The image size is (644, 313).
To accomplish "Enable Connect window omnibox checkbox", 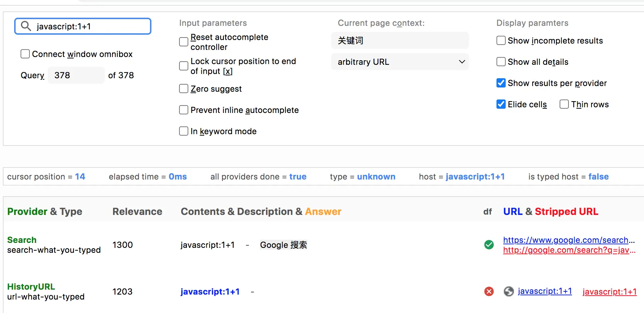I will 25,54.
